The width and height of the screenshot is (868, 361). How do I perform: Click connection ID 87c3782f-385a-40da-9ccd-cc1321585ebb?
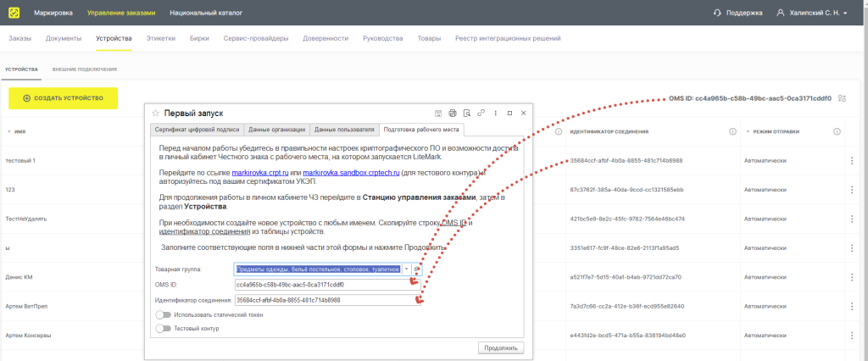coord(627,189)
